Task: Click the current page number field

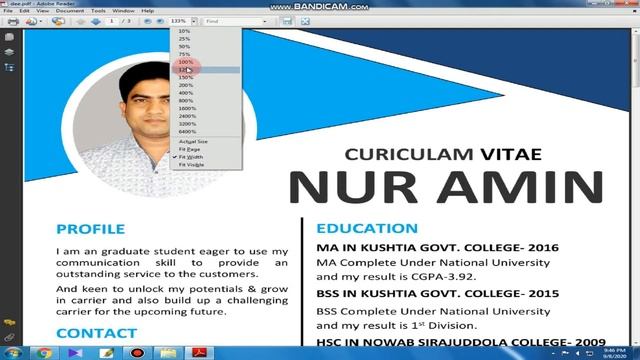Action: tap(111, 21)
